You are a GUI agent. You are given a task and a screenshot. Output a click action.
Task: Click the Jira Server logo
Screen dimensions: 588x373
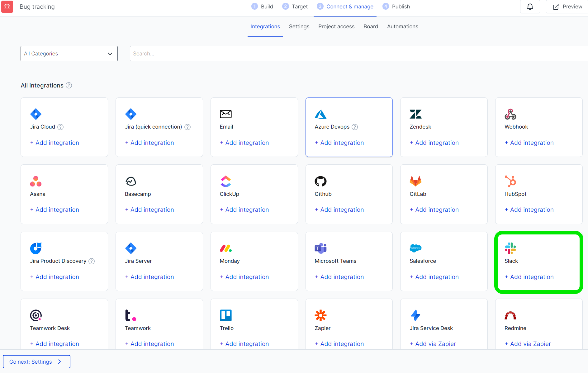tap(131, 248)
